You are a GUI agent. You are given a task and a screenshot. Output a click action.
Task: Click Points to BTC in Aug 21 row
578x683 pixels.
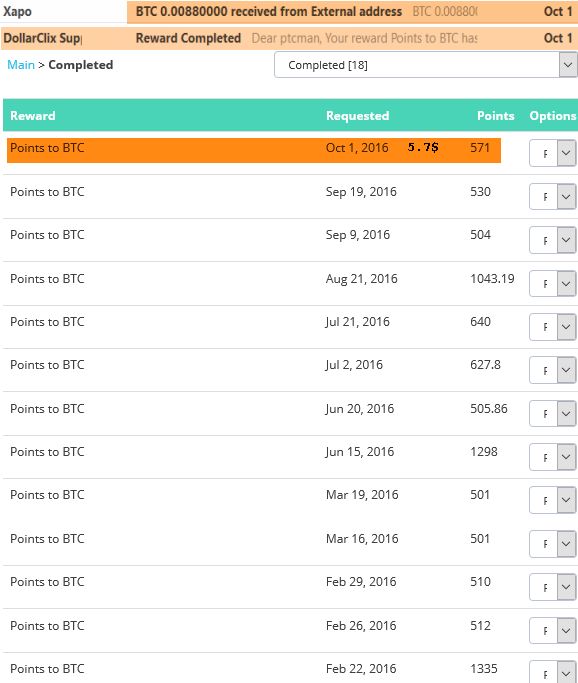point(47,279)
